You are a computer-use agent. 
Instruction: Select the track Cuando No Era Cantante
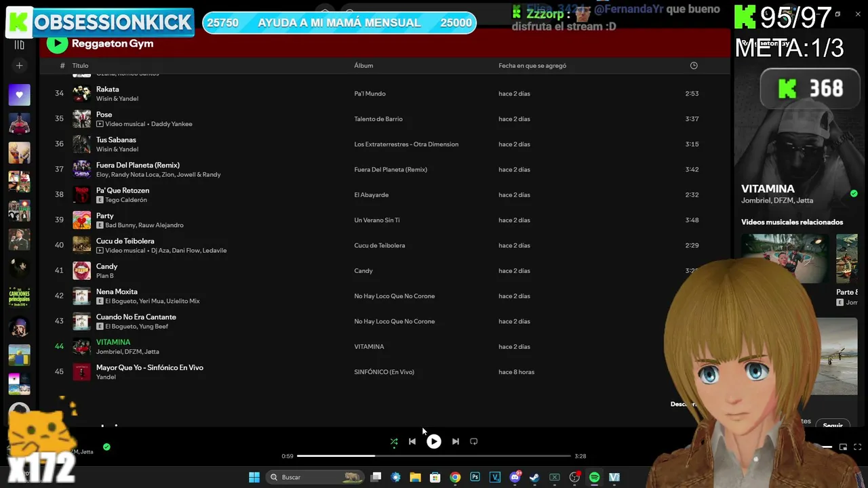pos(136,317)
